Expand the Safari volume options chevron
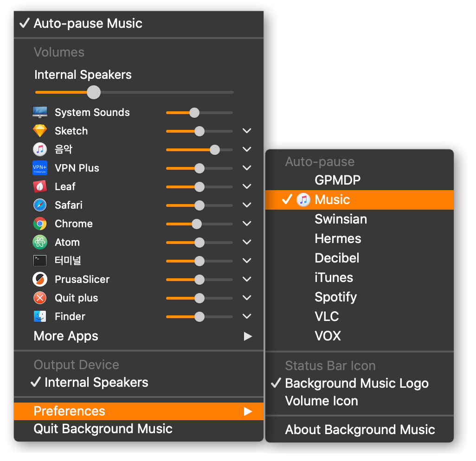 point(247,205)
